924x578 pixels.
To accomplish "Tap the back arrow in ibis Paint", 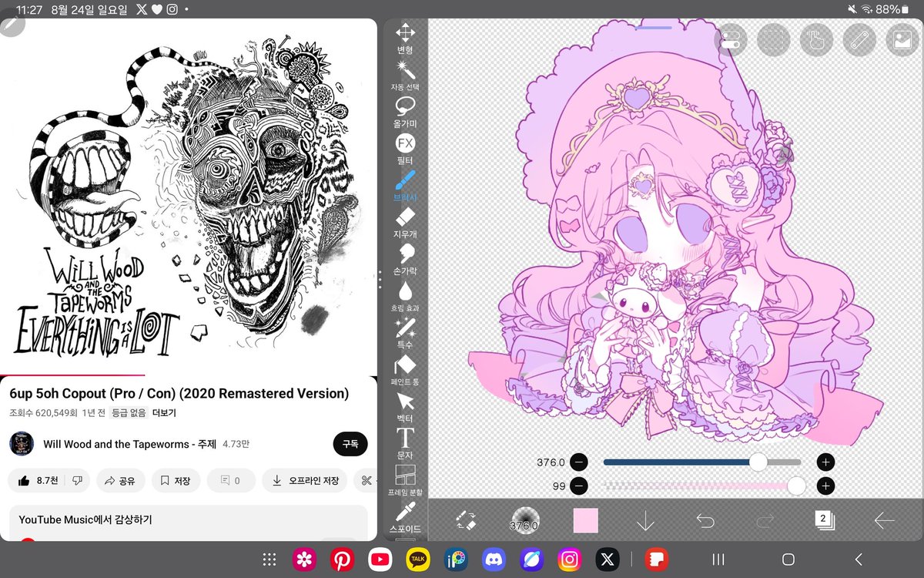I will click(884, 521).
